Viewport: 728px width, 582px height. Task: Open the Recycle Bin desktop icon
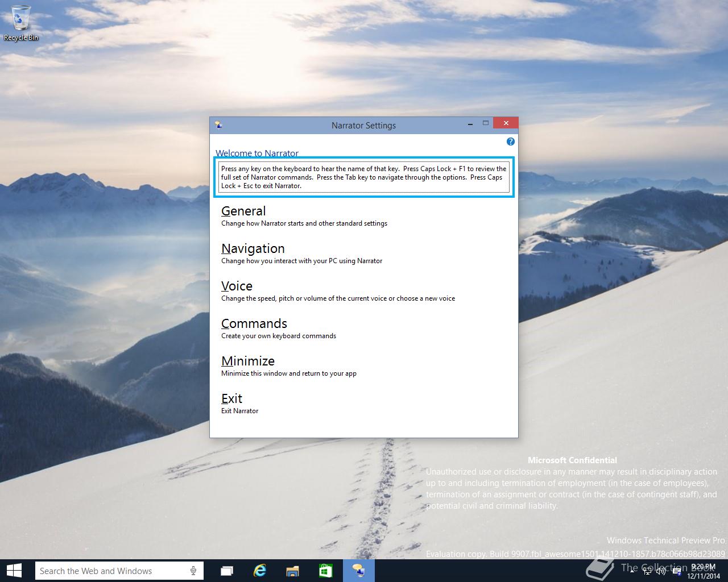[20, 23]
